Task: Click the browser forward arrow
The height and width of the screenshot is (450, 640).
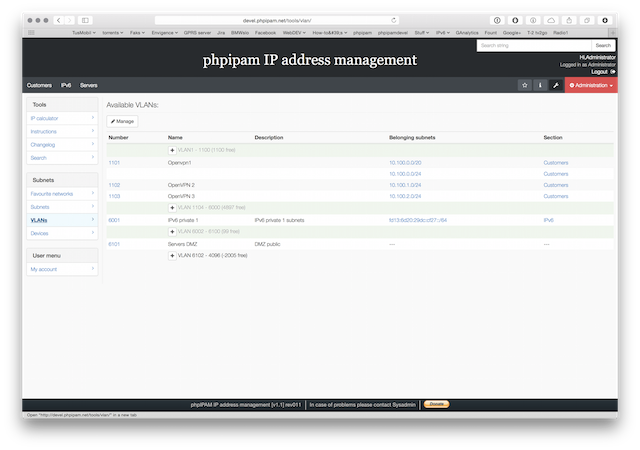Action: point(70,20)
